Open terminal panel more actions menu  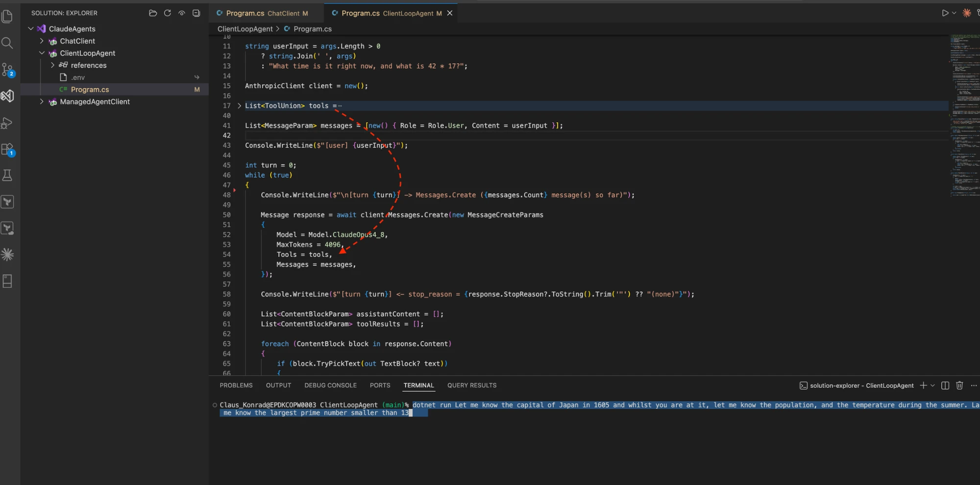click(x=974, y=385)
